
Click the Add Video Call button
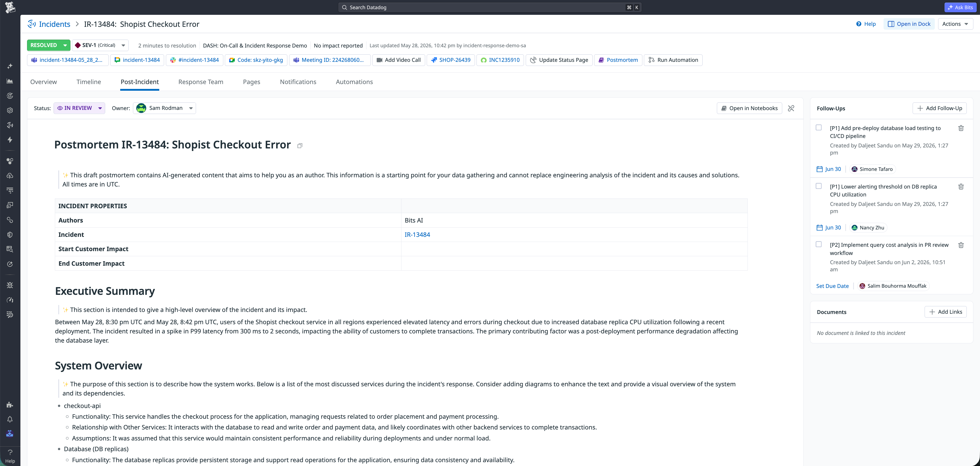(398, 60)
